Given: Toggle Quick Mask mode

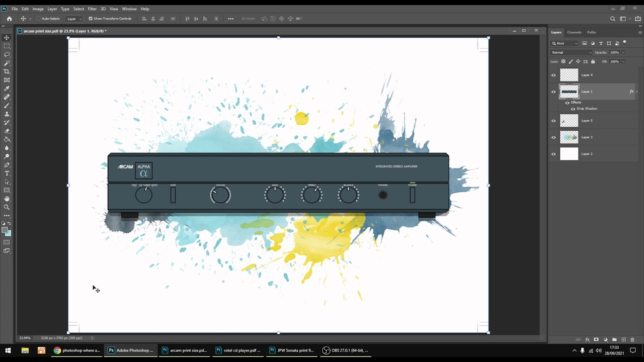Looking at the screenshot, I should [7, 242].
